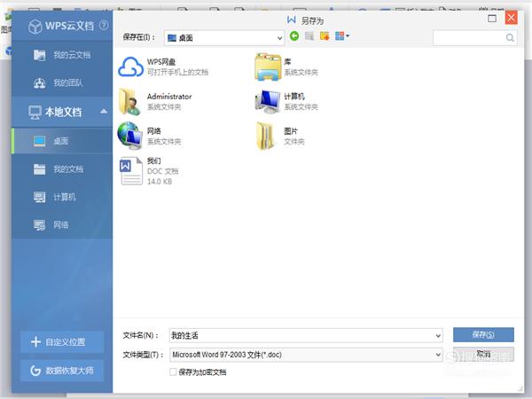Image resolution: width=532 pixels, height=399 pixels.
Task: Select 桌面 in the sidebar
Action: tap(62, 141)
